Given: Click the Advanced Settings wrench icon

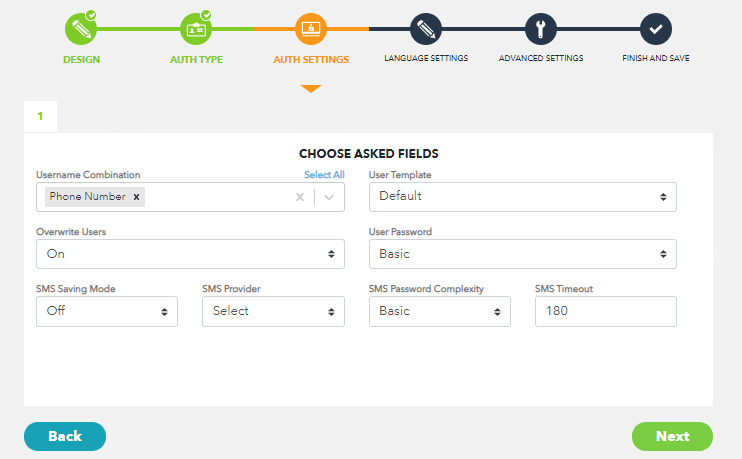Looking at the screenshot, I should tap(540, 28).
